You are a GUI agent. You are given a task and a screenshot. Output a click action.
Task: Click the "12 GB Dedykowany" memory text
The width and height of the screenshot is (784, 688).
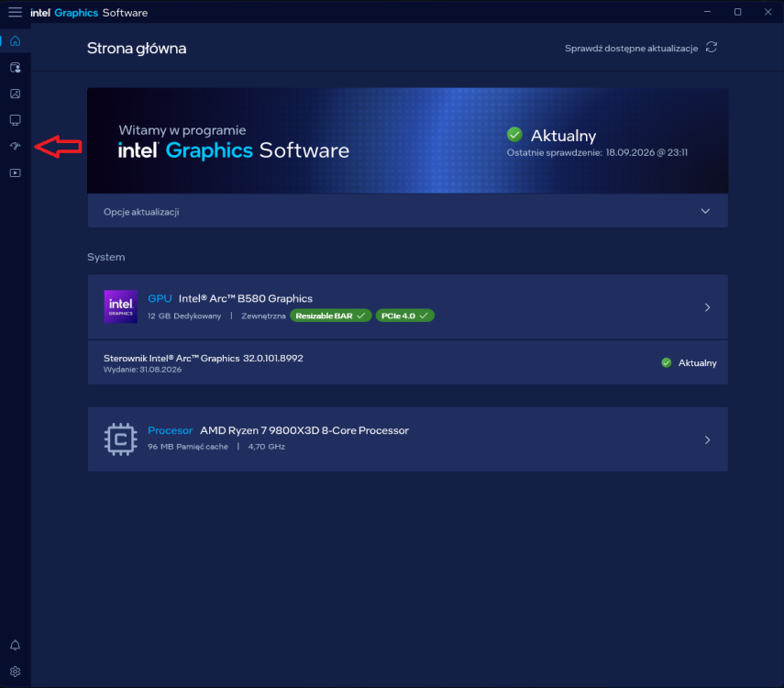pos(184,316)
